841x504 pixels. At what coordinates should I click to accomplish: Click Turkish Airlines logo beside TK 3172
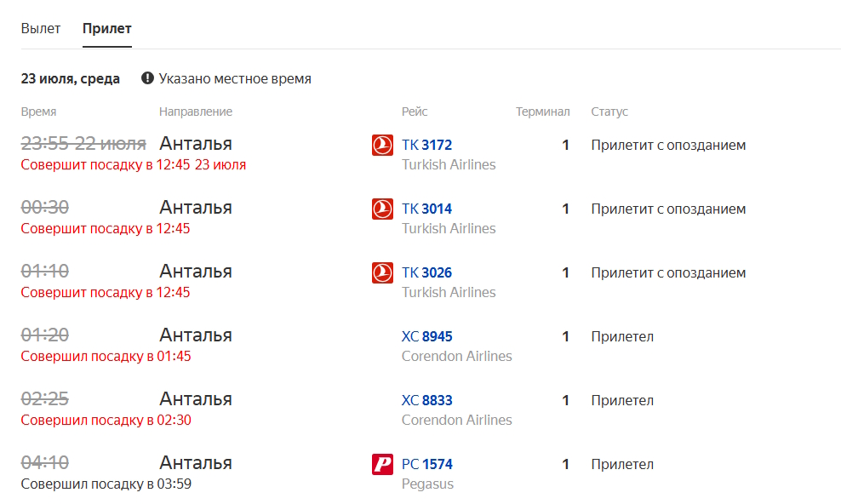pyautogui.click(x=382, y=145)
